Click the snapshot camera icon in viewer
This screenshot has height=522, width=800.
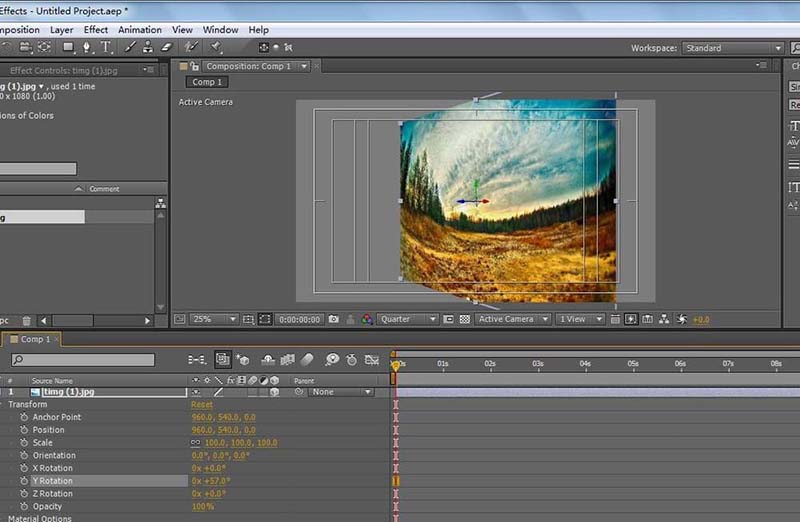333,319
